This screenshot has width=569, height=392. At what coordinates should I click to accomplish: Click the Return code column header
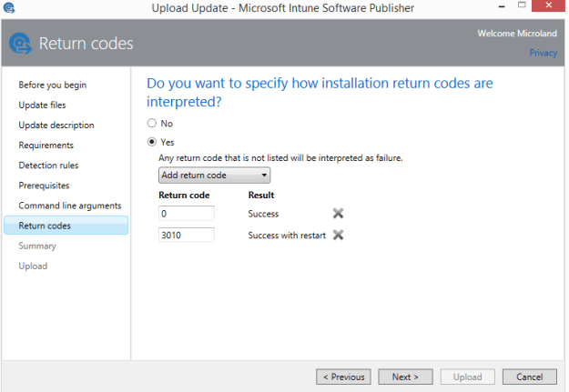[184, 196]
